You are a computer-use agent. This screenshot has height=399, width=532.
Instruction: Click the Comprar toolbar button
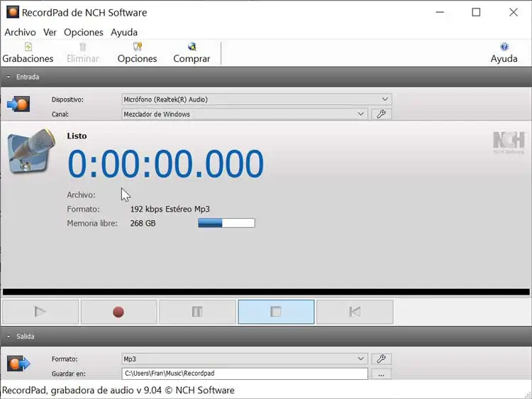[192, 53]
